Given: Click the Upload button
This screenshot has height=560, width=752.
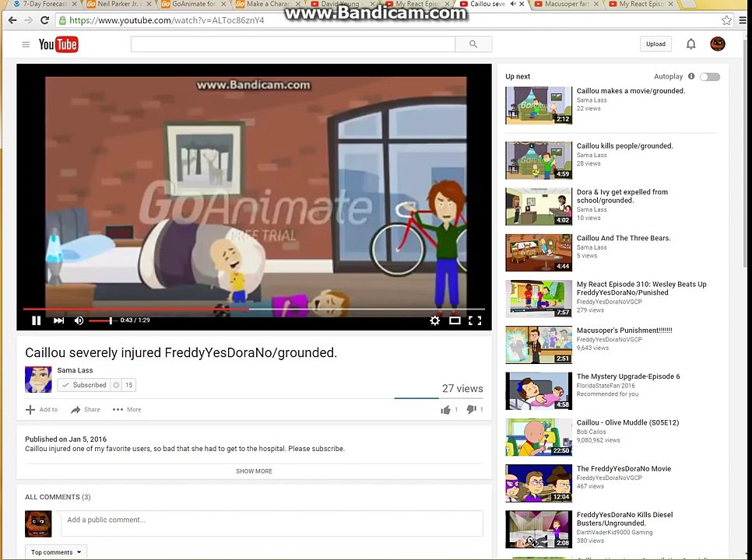Looking at the screenshot, I should pos(655,44).
